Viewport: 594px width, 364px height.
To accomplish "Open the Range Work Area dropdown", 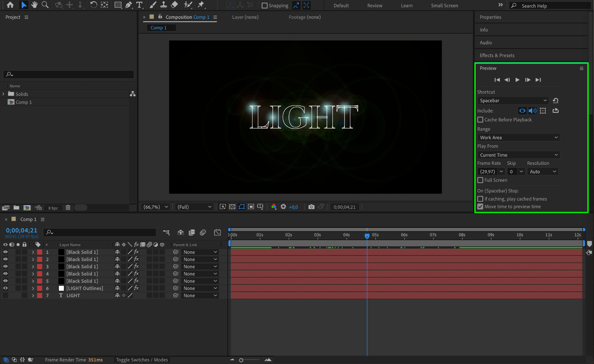I will [518, 138].
